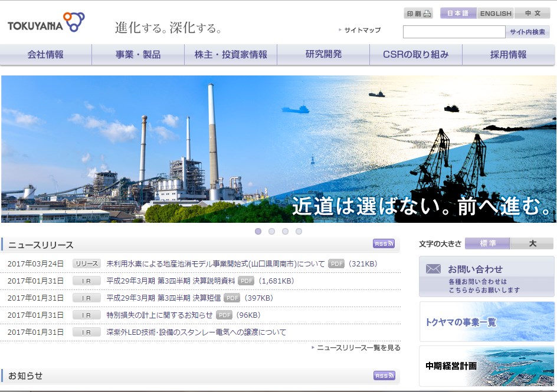The width and height of the screenshot is (557, 392).
Task: Open the 中期経営計画 banner
Action: 487,366
